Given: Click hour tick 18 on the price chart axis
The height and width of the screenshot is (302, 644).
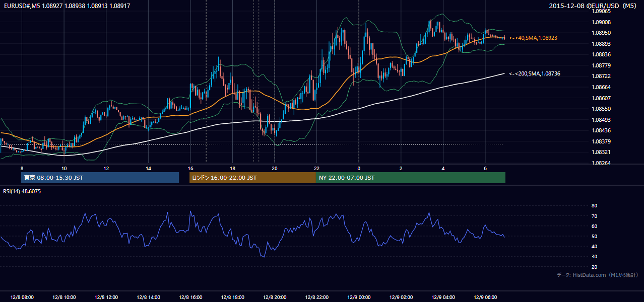Looking at the screenshot, I should pos(232,168).
